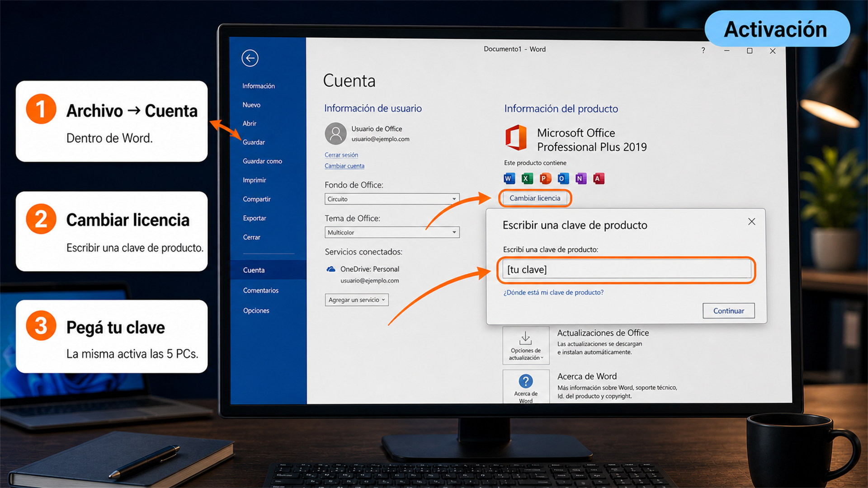Click the OneDrive: Personal service entry

pos(370,269)
